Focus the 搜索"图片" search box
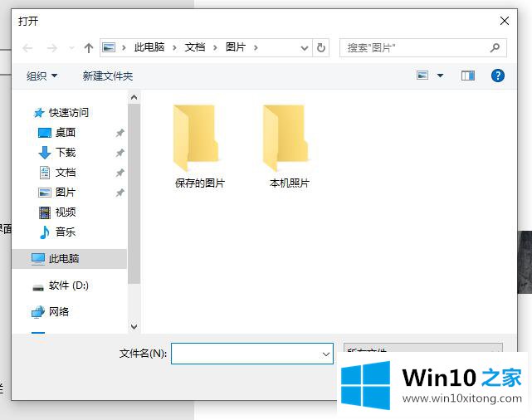The image size is (532, 420). click(422, 48)
